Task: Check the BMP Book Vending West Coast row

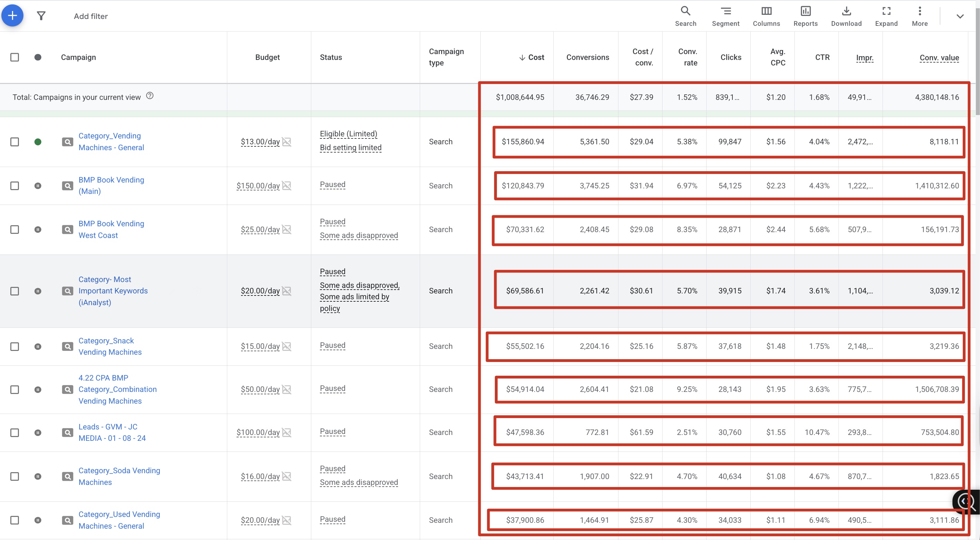Action: point(14,229)
